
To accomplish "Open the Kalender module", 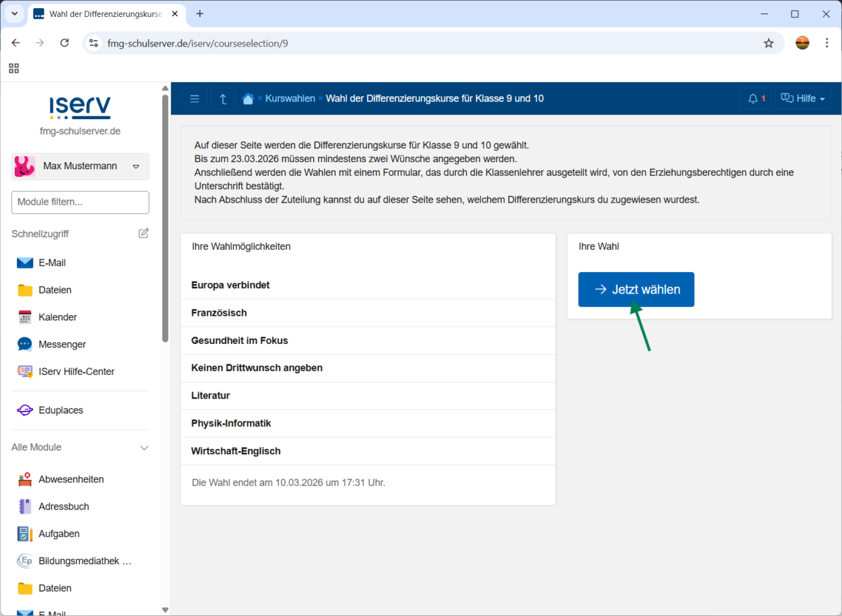I will [57, 317].
